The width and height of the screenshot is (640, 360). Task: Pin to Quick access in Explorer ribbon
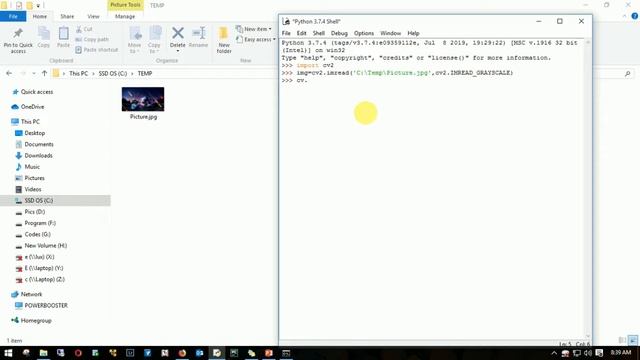18,40
